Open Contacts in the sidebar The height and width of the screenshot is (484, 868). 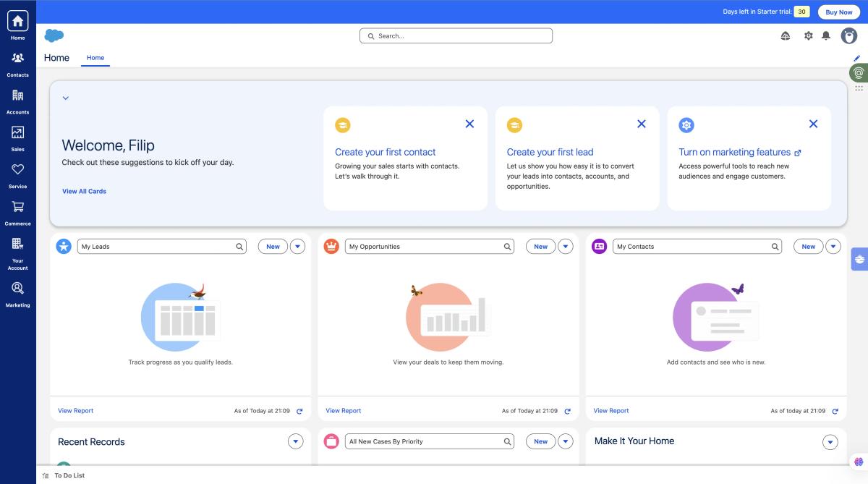(x=17, y=64)
